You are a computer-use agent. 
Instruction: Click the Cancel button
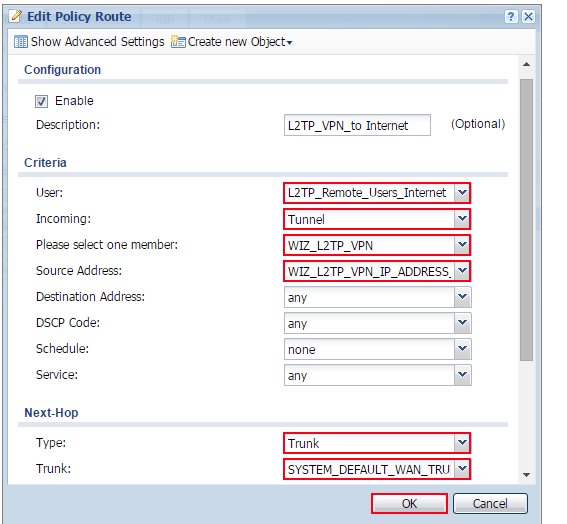pyautogui.click(x=490, y=503)
